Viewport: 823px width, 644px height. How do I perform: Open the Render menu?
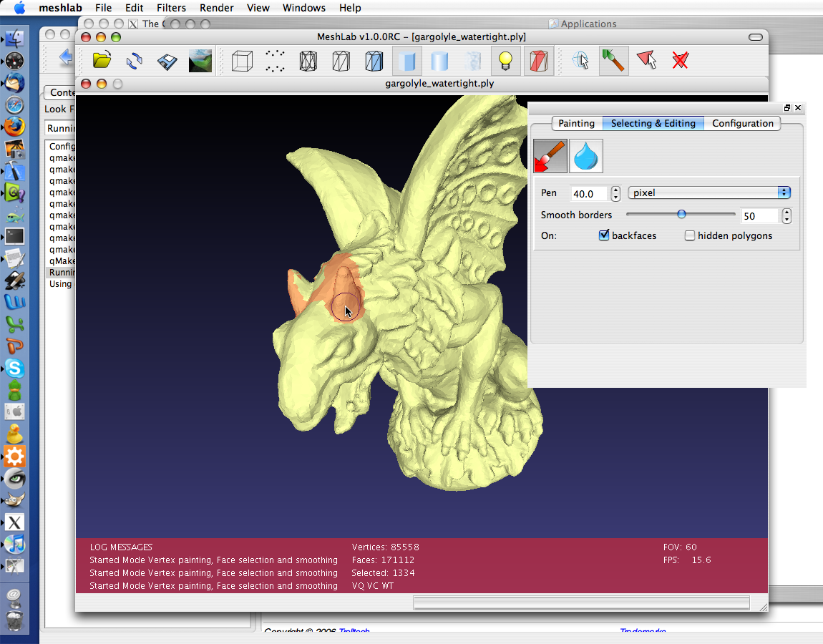coord(216,8)
